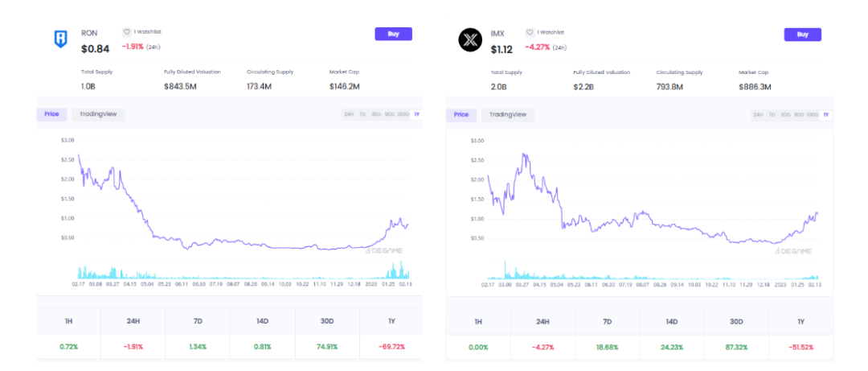
Task: Click the heart watchlist icon for RON
Action: 126,32
